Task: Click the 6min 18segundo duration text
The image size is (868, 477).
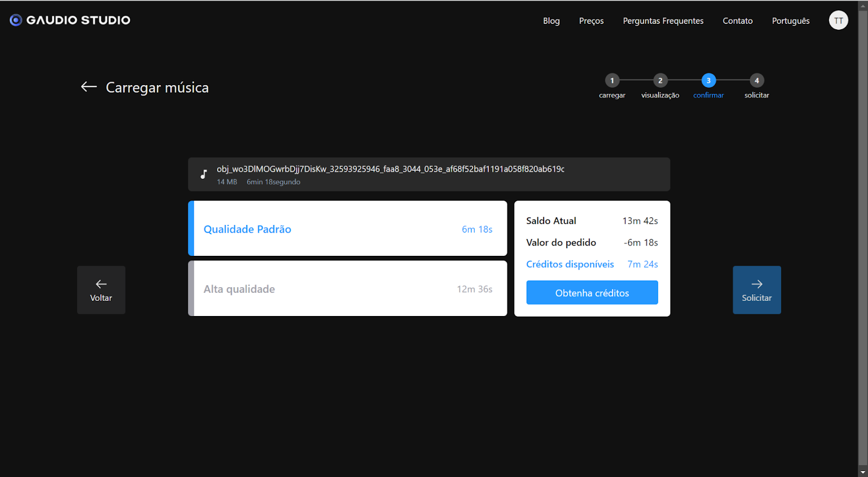Action: [273, 182]
